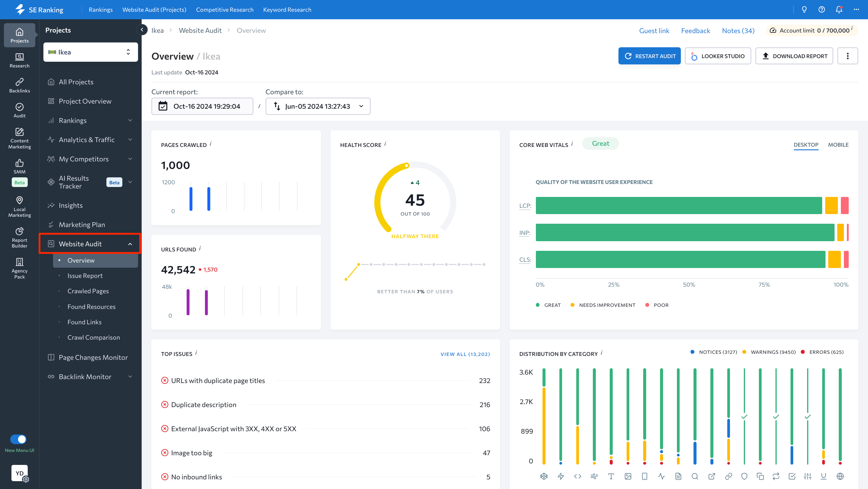This screenshot has width=868, height=489.
Task: Toggle the Needs Improvement legend item
Action: 603,305
